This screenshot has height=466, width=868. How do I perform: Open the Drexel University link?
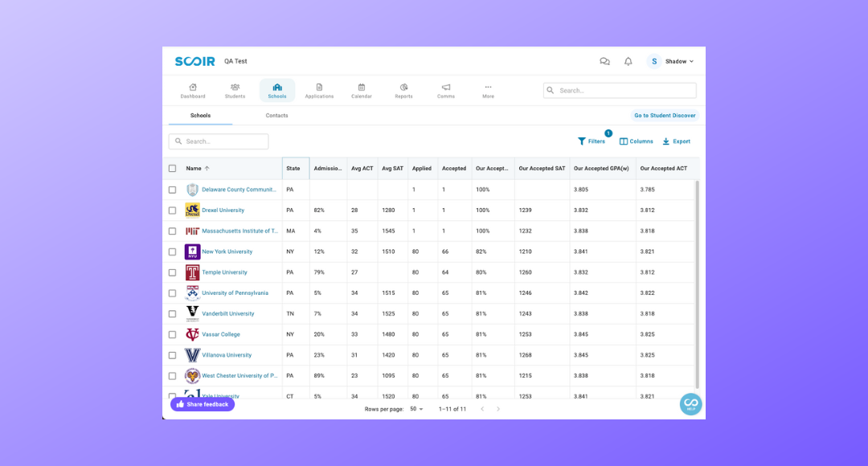coord(223,211)
